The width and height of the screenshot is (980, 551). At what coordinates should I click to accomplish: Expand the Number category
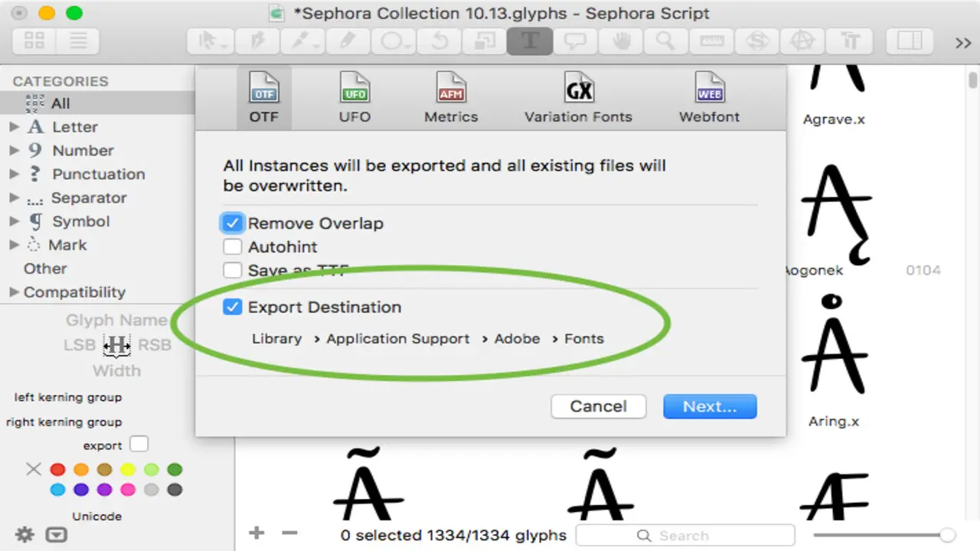[x=14, y=151]
